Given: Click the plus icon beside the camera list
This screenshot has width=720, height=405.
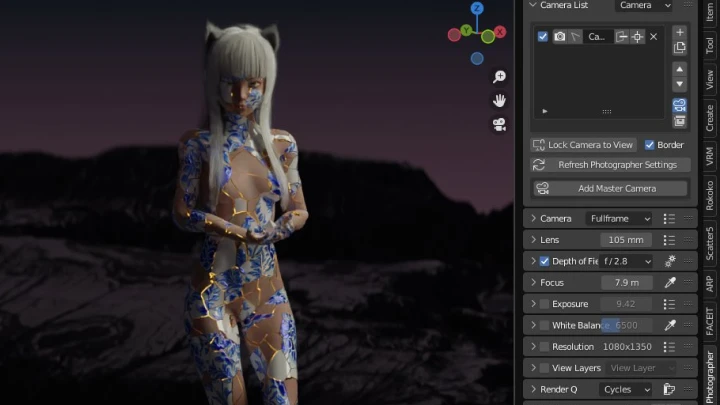Looking at the screenshot, I should [x=679, y=32].
